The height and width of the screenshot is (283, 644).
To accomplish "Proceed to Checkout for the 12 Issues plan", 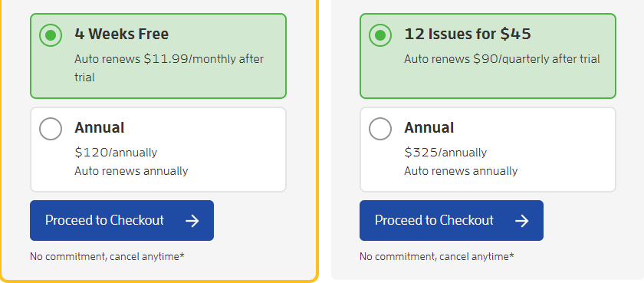I will click(x=452, y=221).
